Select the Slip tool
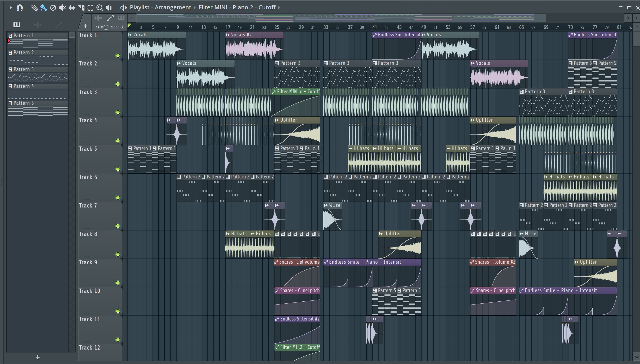 (x=72, y=8)
